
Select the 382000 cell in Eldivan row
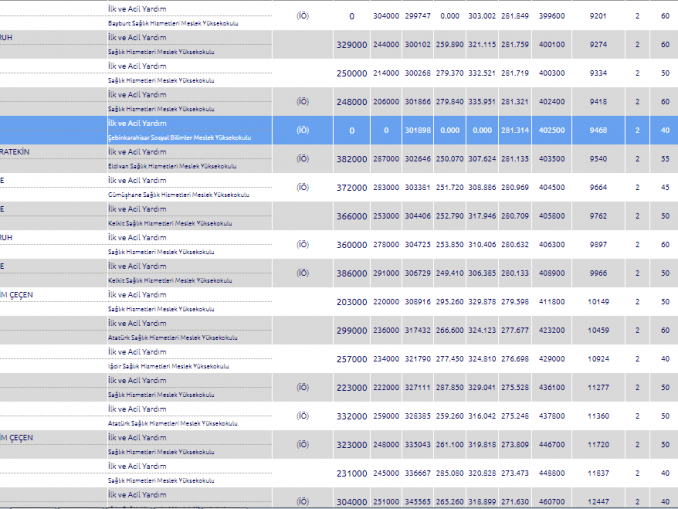pyautogui.click(x=351, y=159)
